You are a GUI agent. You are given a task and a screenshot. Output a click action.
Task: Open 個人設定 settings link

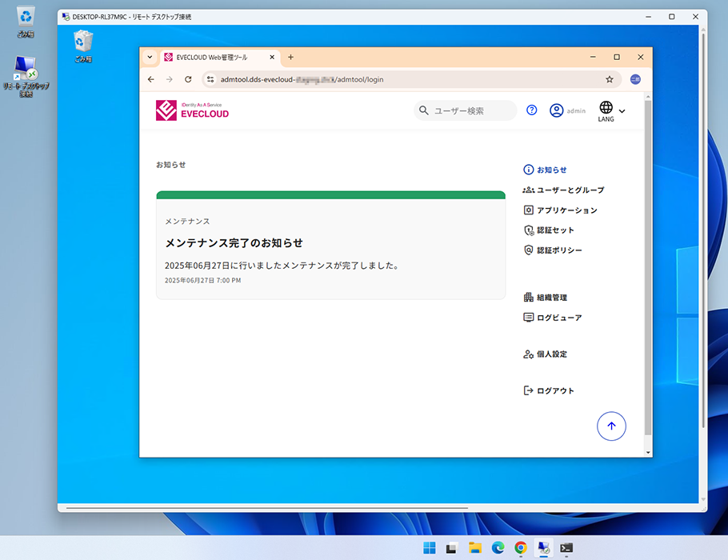551,354
